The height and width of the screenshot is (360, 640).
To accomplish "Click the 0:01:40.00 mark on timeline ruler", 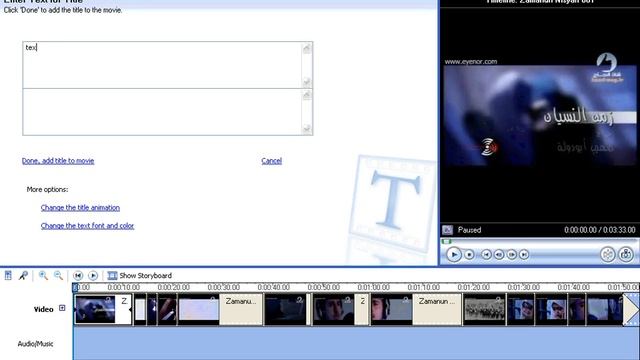I will point(573,287).
